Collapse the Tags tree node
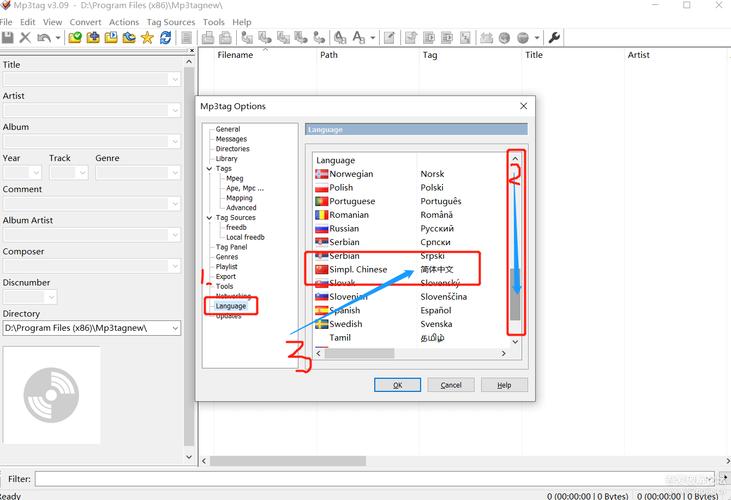 click(x=209, y=169)
